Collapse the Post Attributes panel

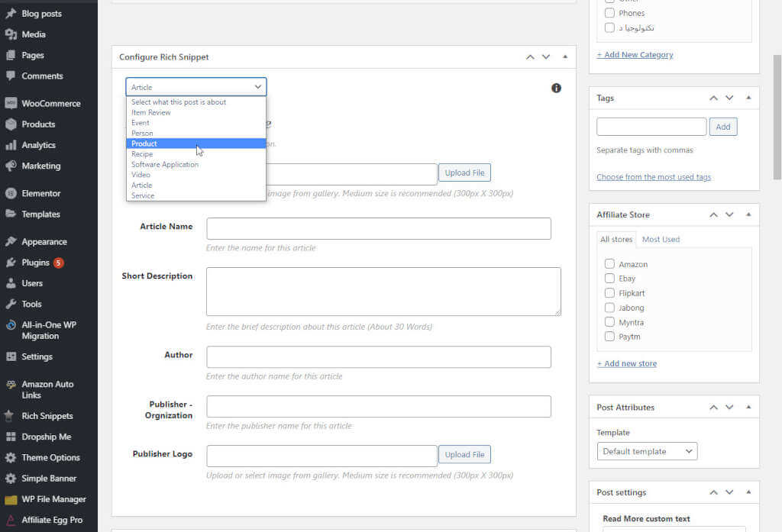[x=748, y=408]
